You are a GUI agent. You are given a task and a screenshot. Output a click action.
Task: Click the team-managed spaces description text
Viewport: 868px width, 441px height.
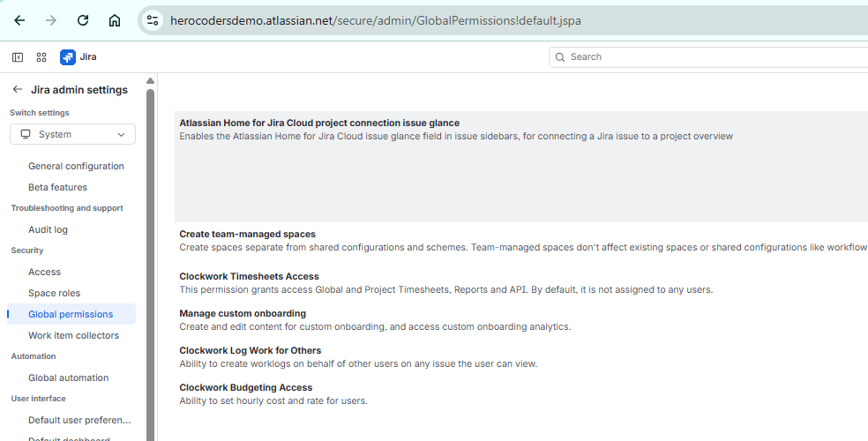coord(523,247)
